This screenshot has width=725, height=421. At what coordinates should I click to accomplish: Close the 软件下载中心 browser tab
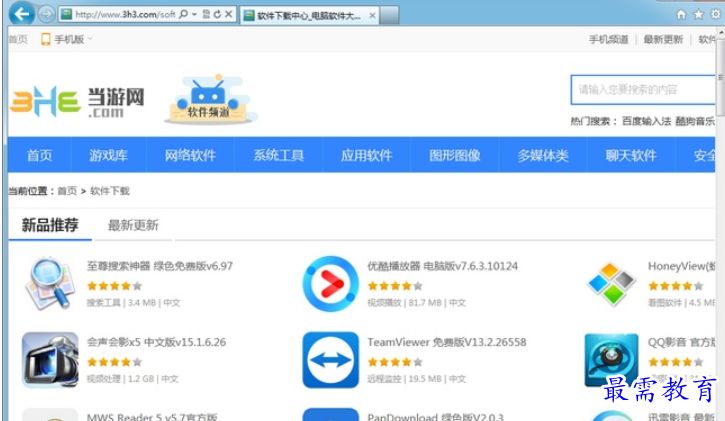coord(372,16)
